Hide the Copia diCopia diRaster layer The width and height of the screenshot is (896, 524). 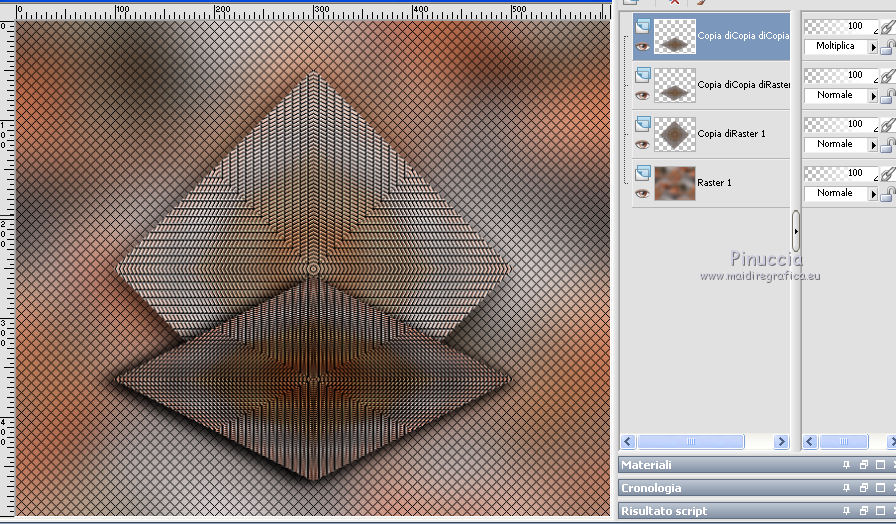click(642, 95)
